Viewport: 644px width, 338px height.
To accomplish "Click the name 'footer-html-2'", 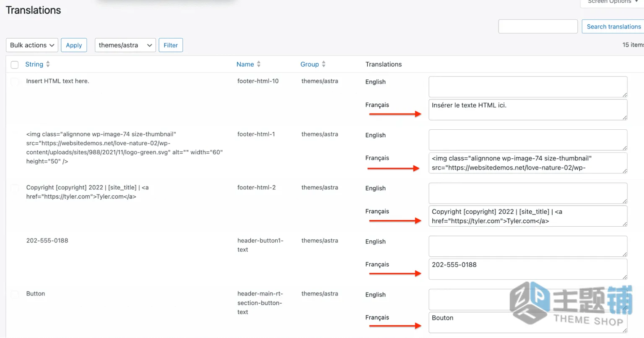I will (257, 188).
